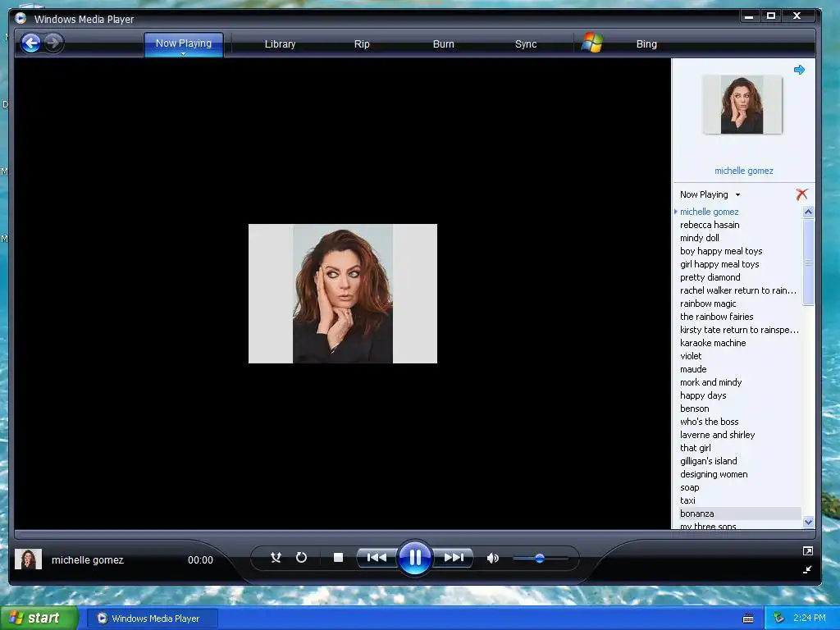Screen dimensions: 840x630
Task: Open the Rip tab
Action: [362, 44]
